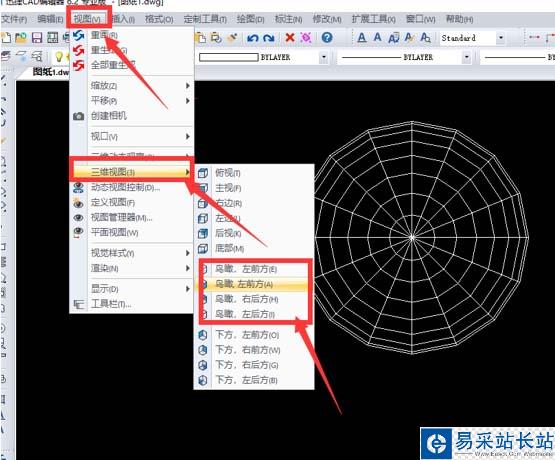Open the 格式(O) menu

coord(159,19)
